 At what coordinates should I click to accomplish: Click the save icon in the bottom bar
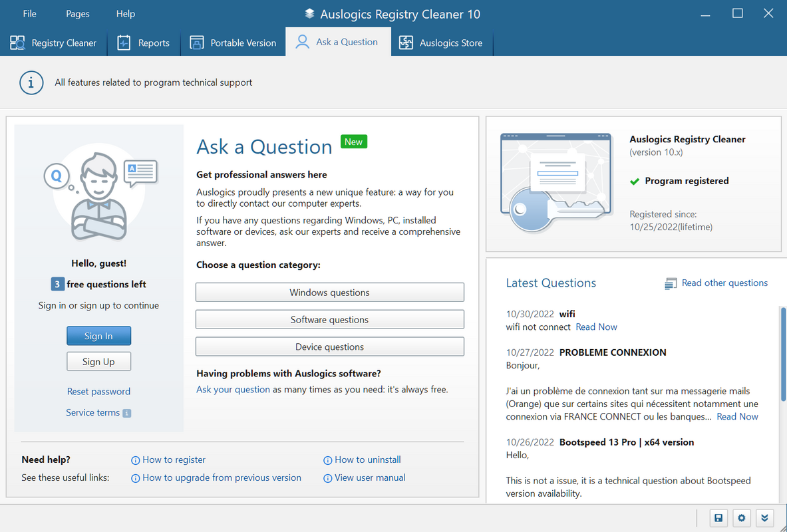718,518
